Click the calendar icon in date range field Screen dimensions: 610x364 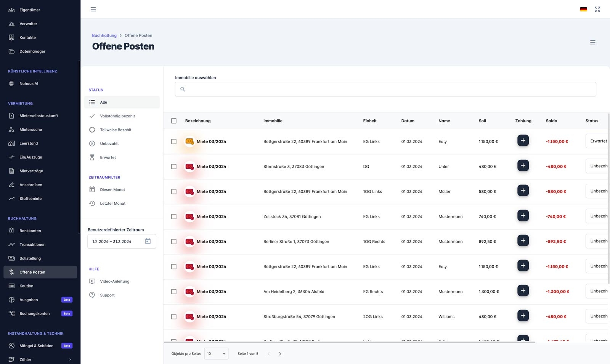148,241
